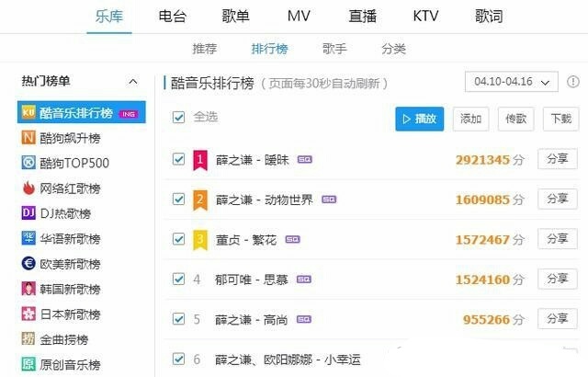Select the 排行榜 sub-tab
Screen dimensions: 588x377
point(269,49)
